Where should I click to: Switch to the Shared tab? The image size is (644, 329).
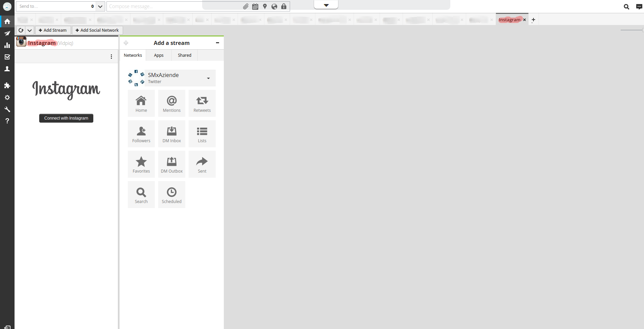click(184, 55)
